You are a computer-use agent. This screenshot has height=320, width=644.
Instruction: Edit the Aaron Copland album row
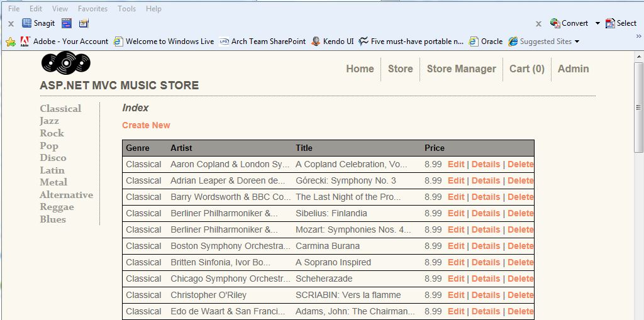coord(456,164)
